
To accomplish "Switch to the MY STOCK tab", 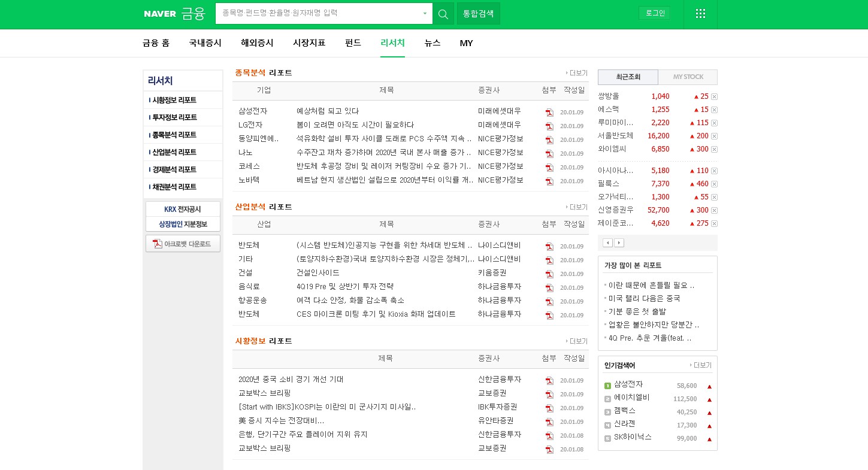I will tap(688, 77).
